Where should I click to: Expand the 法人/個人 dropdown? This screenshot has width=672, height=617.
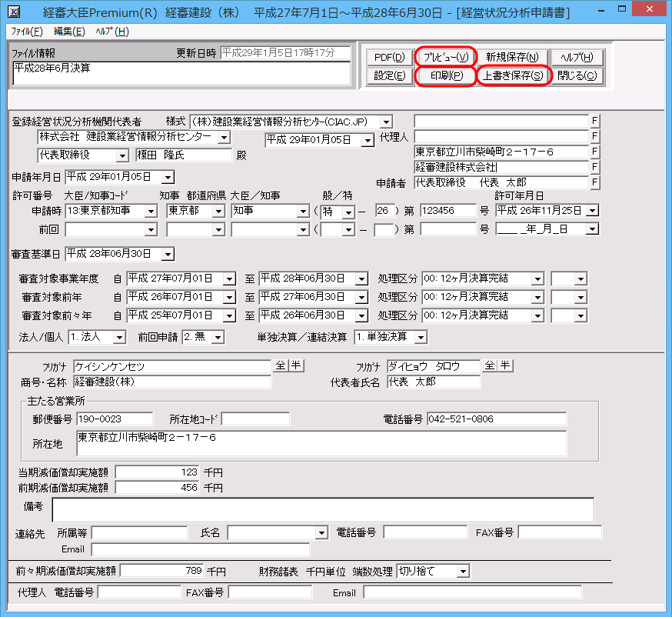point(118,337)
